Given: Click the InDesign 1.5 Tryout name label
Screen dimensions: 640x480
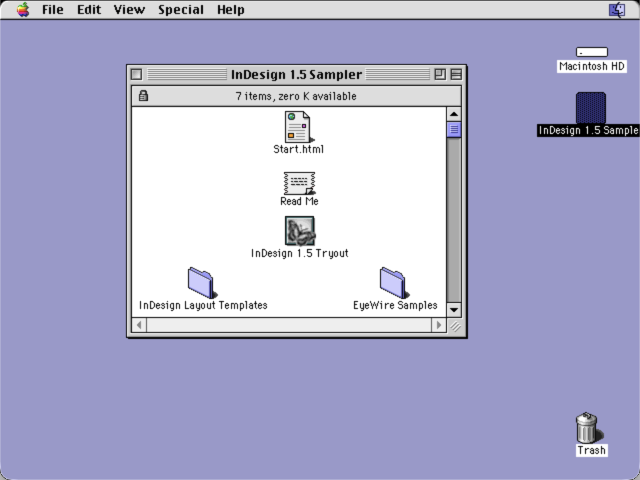Looking at the screenshot, I should point(300,253).
